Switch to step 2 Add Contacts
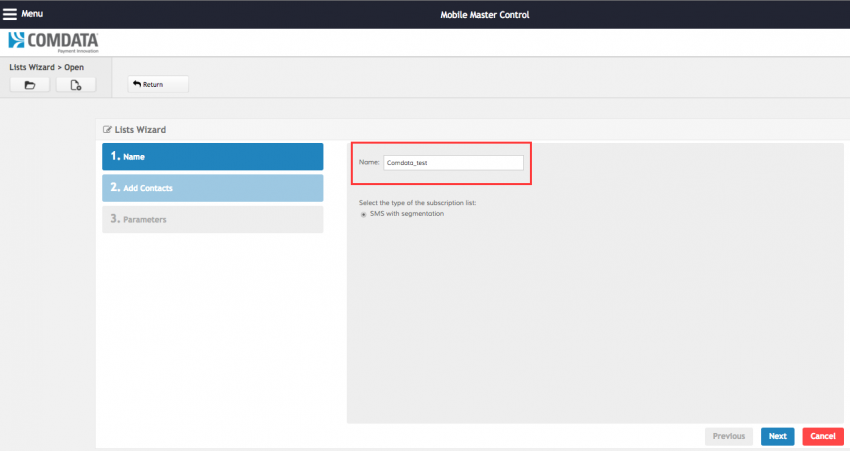 click(x=212, y=188)
